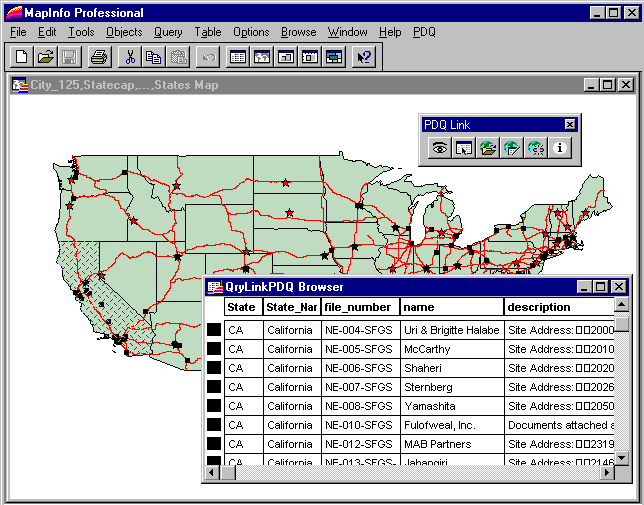Click the New Layout toolbar icon

click(x=310, y=57)
